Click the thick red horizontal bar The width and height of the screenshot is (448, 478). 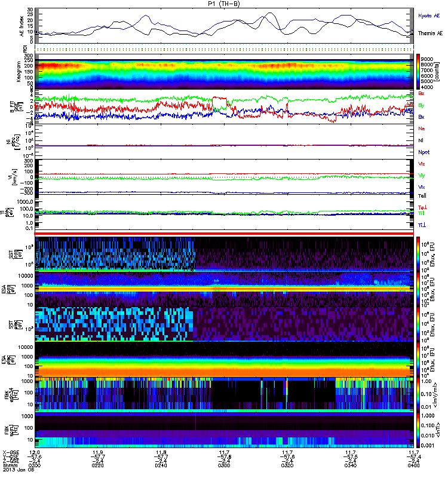click(x=224, y=234)
